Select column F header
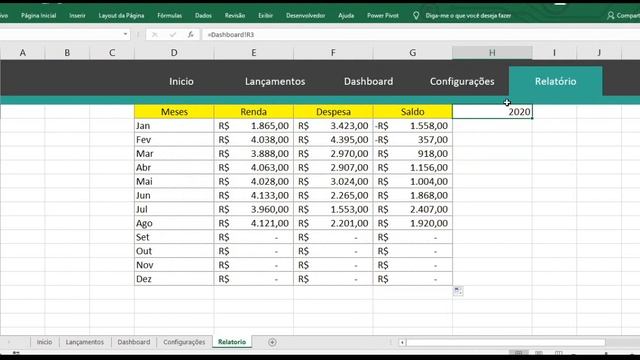 point(333,53)
